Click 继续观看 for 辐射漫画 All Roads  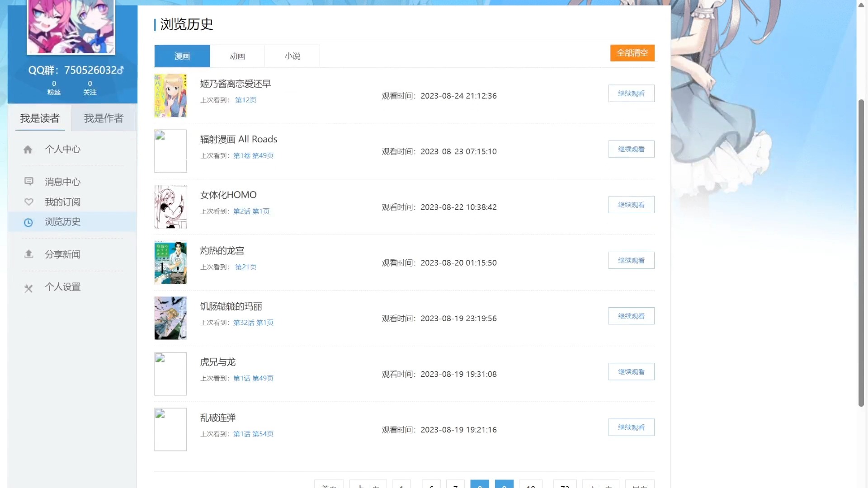631,149
